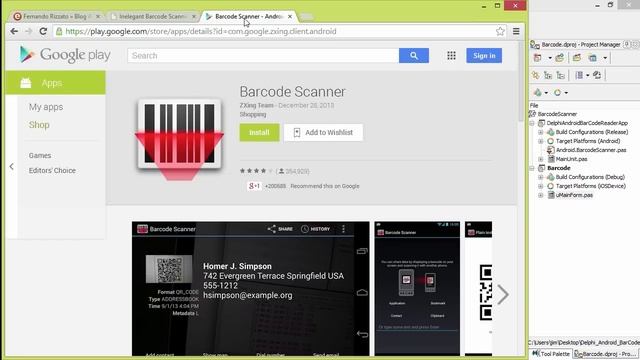Switch to Inelegant Barcode Scanner tab
640x360 pixels.
153,16
